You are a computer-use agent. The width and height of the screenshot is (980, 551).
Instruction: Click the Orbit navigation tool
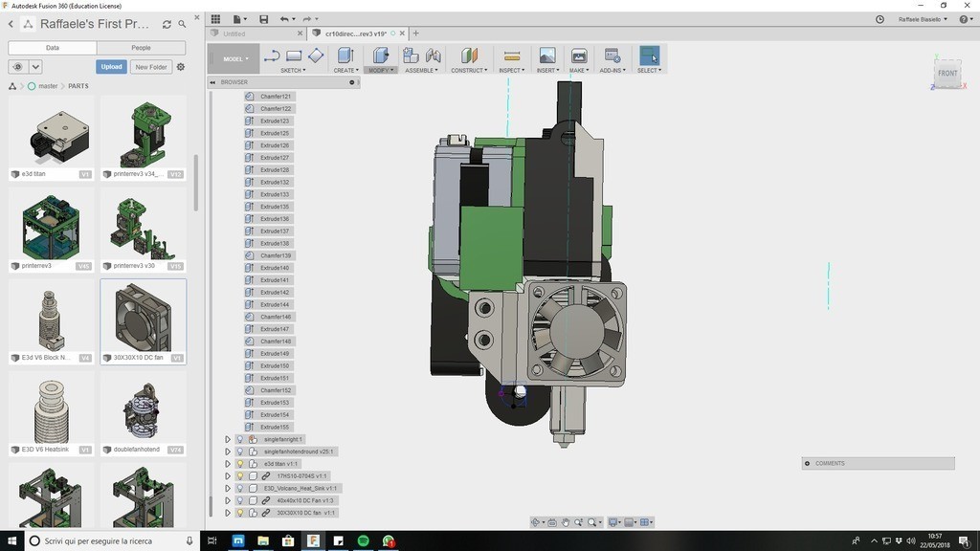click(x=536, y=522)
